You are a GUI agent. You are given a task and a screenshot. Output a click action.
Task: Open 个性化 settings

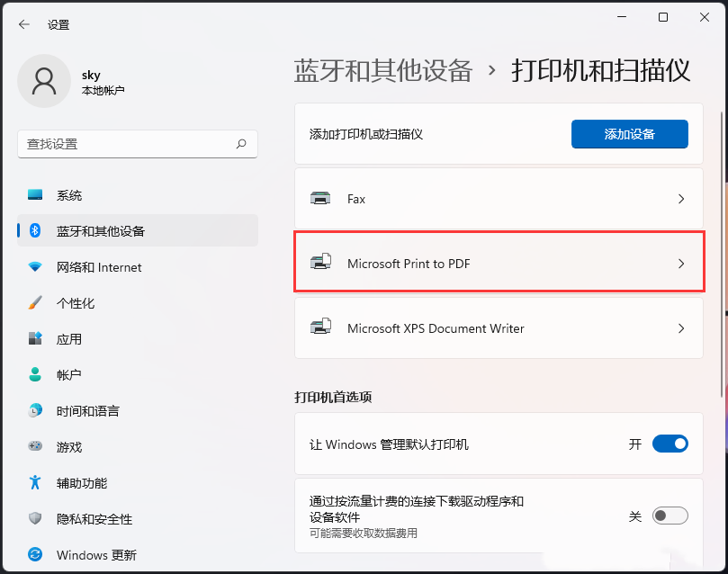(68, 302)
